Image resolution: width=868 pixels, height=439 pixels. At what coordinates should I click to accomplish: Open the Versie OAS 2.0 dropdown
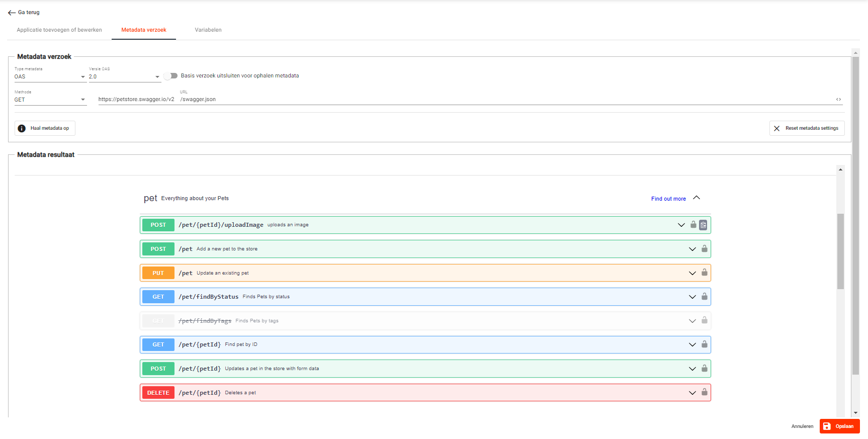(x=124, y=77)
